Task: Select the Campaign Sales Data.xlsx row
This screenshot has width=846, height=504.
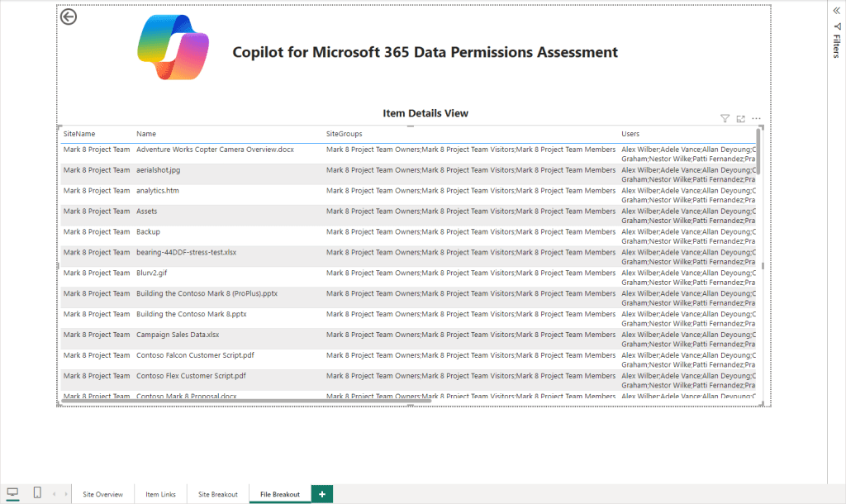Action: [x=178, y=335]
